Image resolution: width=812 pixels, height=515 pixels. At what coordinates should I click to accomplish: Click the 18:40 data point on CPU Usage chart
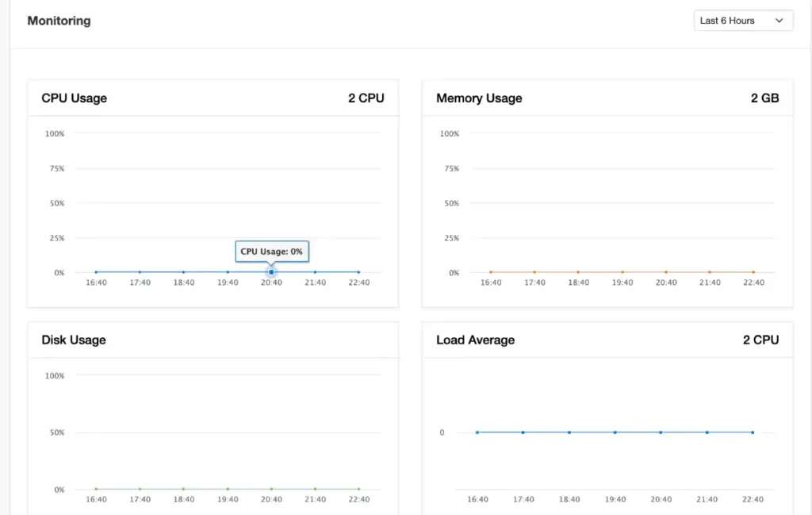click(184, 272)
